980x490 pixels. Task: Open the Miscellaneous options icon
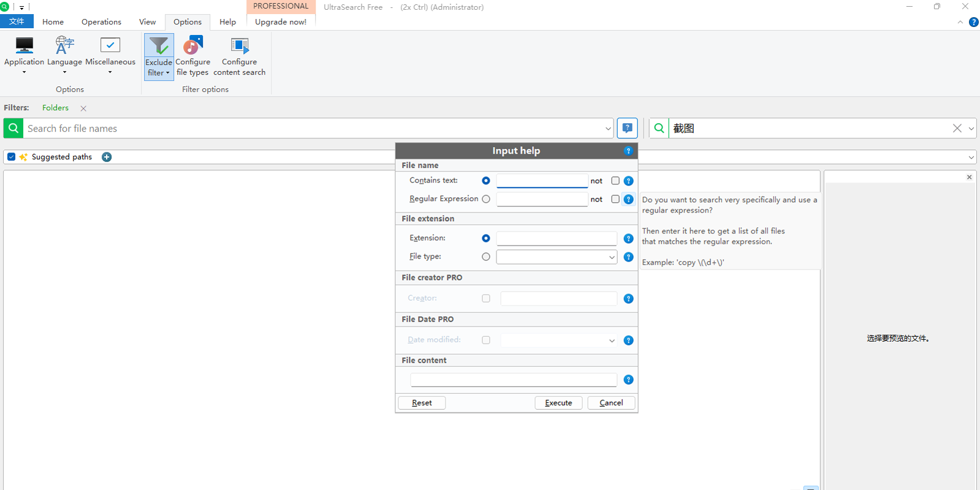pos(110,47)
